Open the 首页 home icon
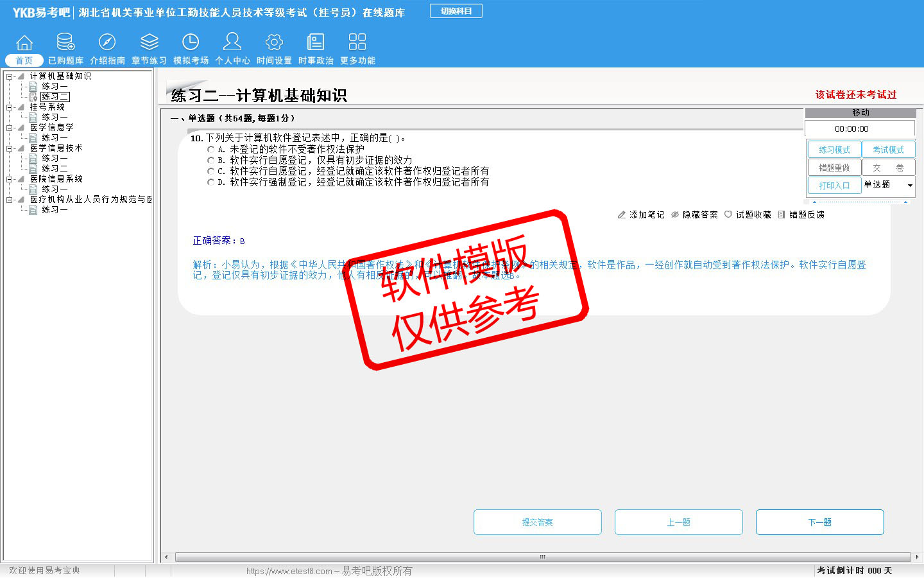Screen dimensions: 924x578 24,42
